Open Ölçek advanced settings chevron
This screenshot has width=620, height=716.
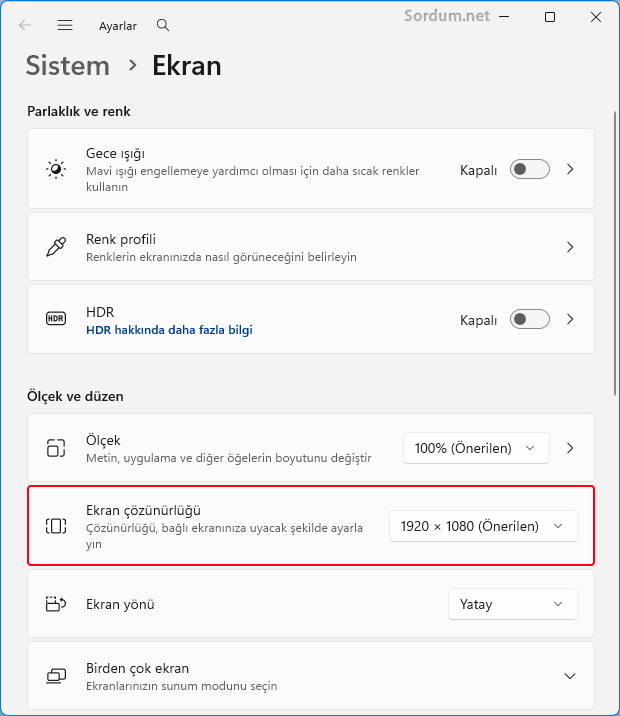point(570,448)
